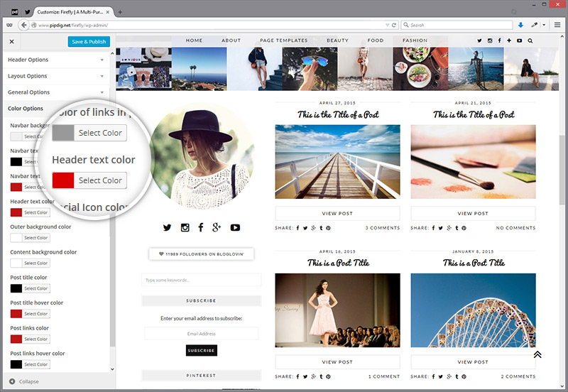Click the browser back arrow button
Screen dimensions: 568x392
coord(24,25)
